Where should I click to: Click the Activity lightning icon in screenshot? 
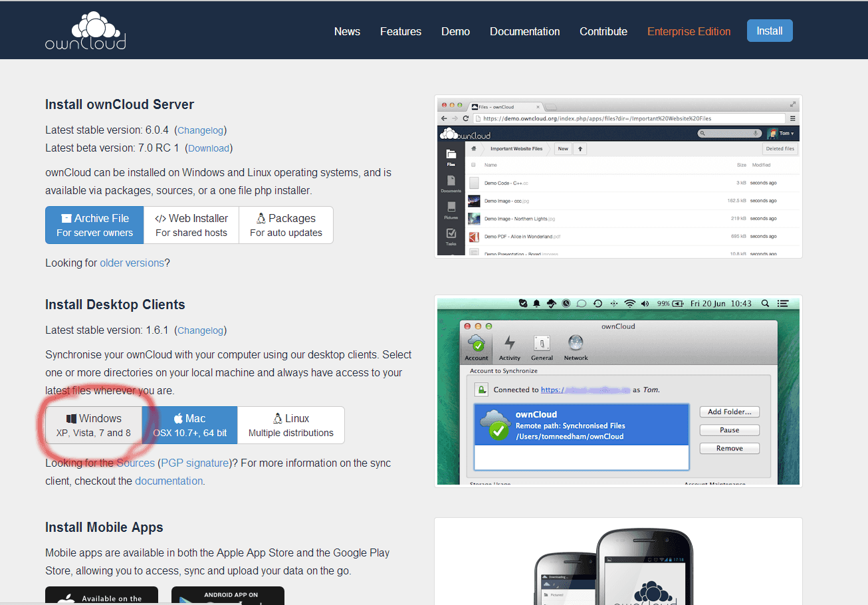point(510,346)
